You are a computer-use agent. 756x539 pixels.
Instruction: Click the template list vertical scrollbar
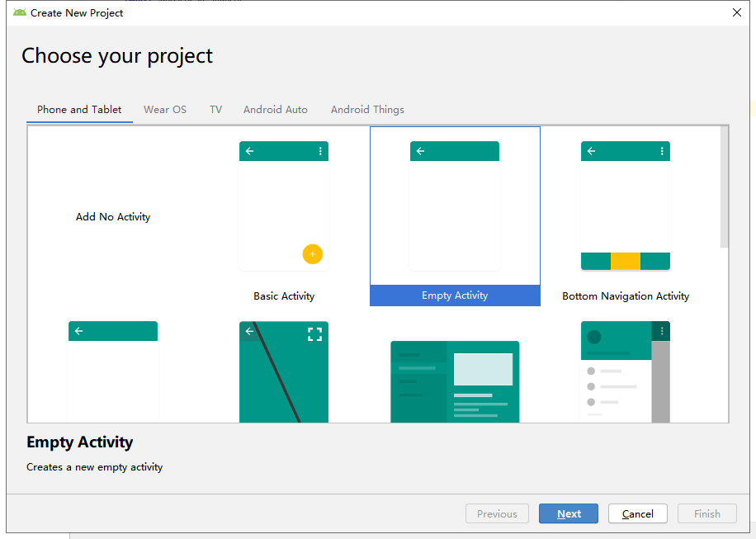tap(724, 187)
